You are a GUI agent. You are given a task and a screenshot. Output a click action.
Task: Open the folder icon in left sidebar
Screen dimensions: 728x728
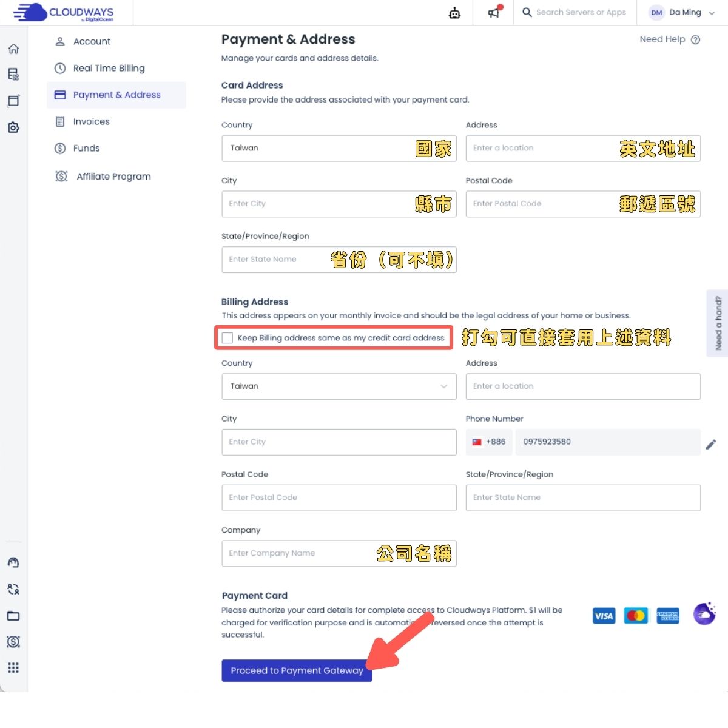coord(13,616)
